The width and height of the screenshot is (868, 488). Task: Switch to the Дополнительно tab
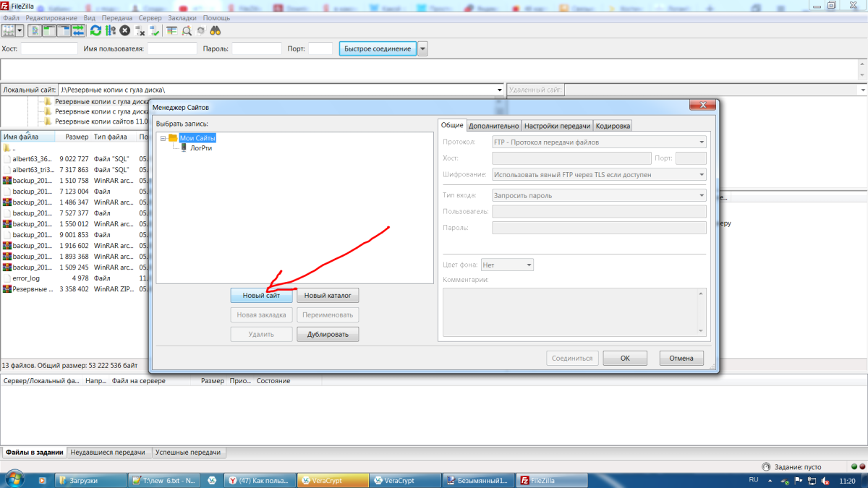pyautogui.click(x=495, y=124)
